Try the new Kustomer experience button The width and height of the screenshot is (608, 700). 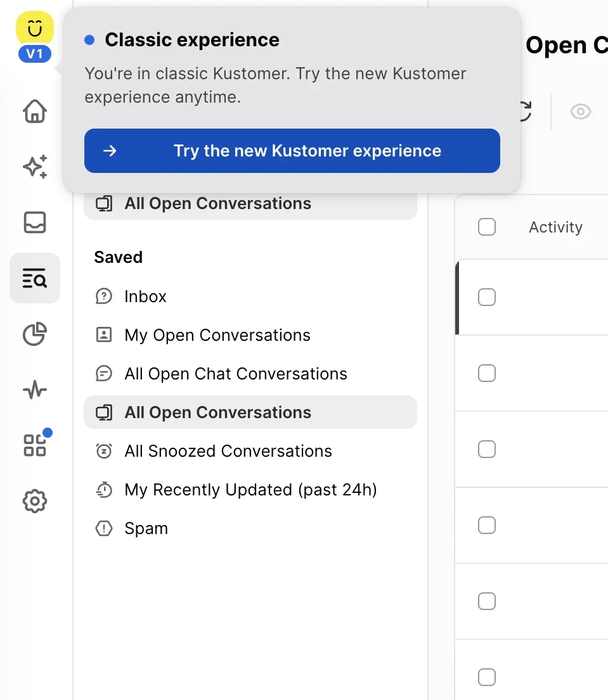point(292,151)
